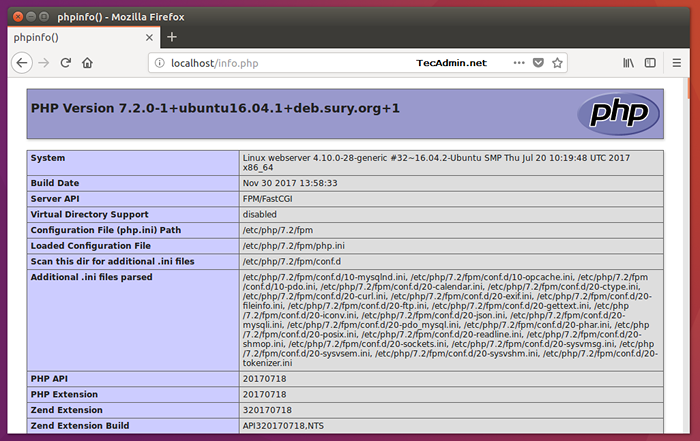
Task: Save page to Pocket
Action: (538, 62)
